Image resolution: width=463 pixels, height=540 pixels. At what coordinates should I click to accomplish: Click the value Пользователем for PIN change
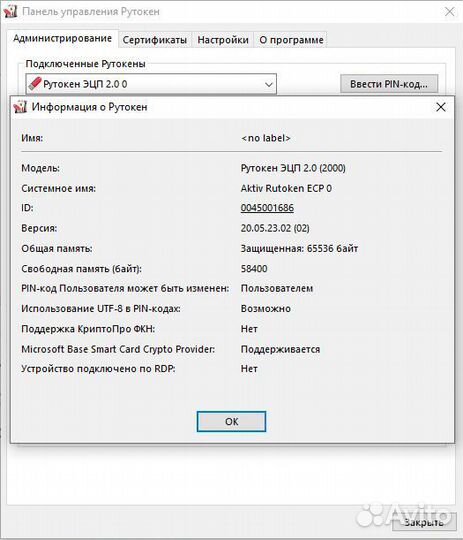[x=277, y=288]
